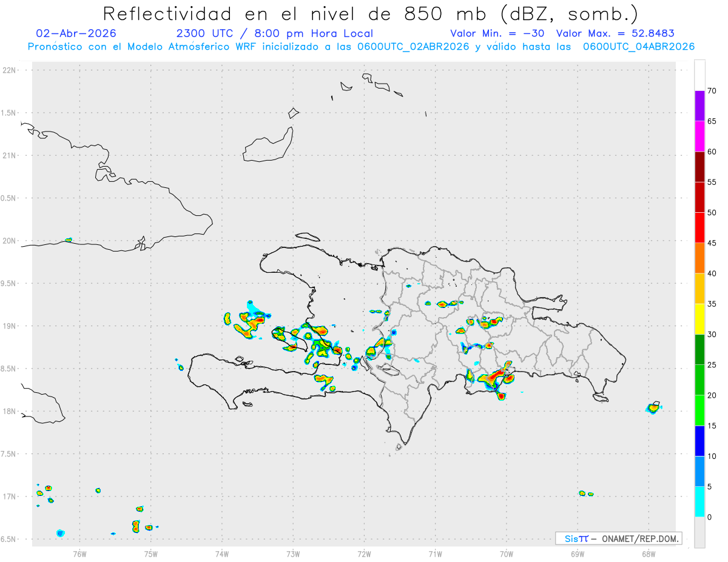Viewport: 728px width, 562px height.
Task: Click the WRF model forecast subtitle line
Action: 361,47
